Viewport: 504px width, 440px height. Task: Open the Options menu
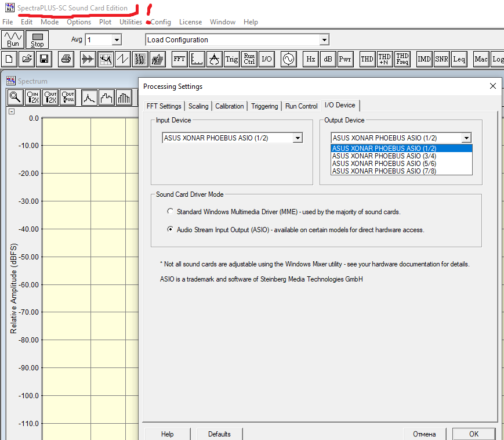coord(79,22)
